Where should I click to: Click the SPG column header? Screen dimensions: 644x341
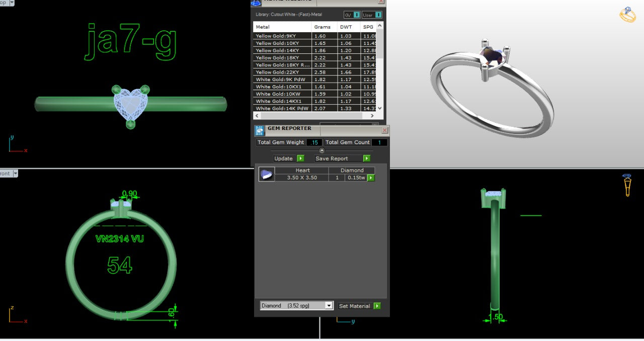click(x=368, y=27)
